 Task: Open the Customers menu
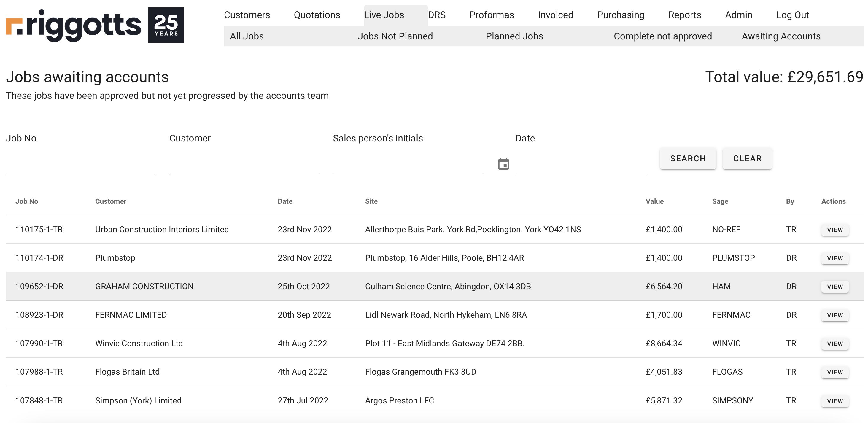[x=247, y=15]
